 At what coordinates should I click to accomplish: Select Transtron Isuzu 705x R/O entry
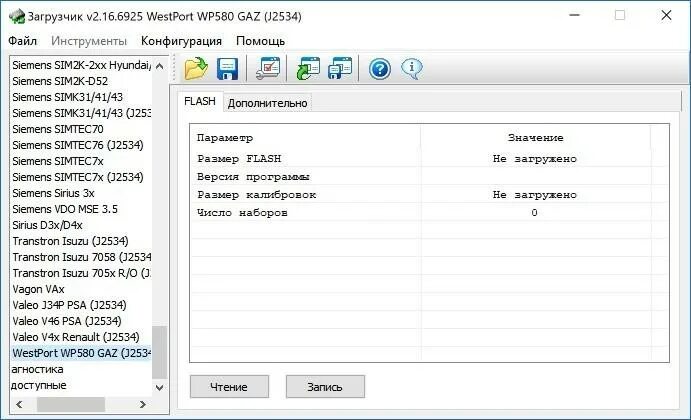click(x=82, y=273)
